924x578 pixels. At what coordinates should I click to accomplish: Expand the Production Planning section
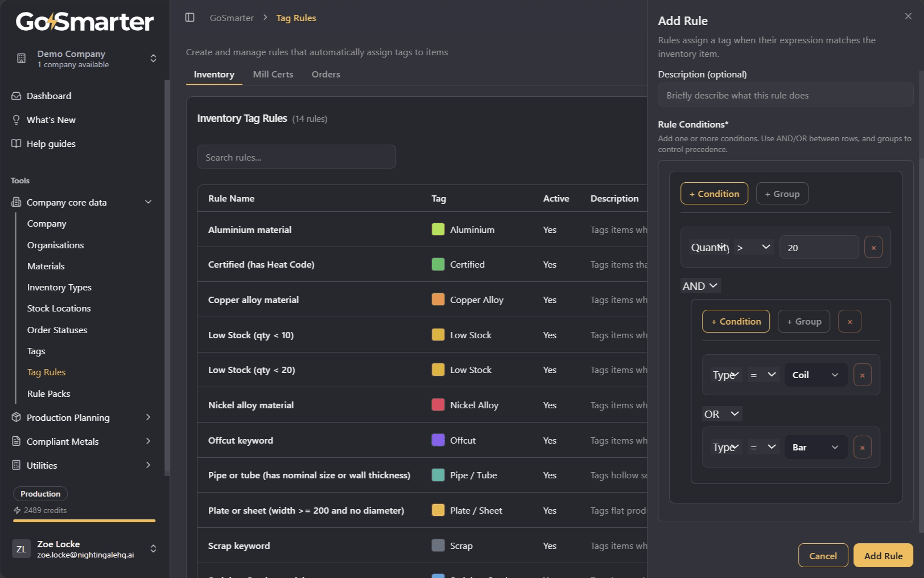(148, 417)
